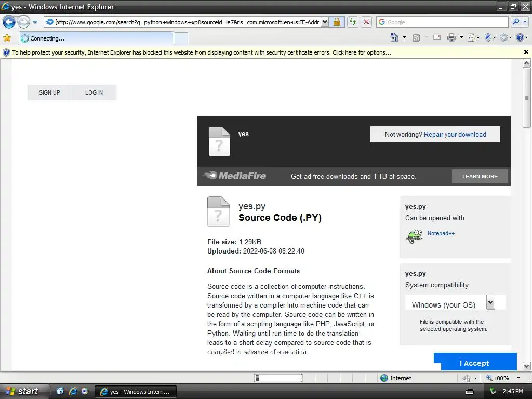The height and width of the screenshot is (399, 532).
Task: Print the page with printer icon
Action: [451, 37]
